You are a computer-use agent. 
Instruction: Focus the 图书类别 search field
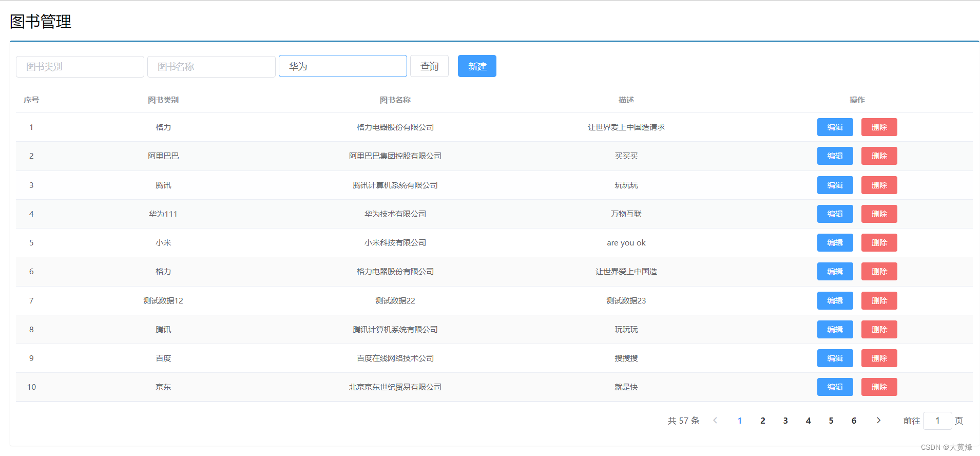coord(80,67)
